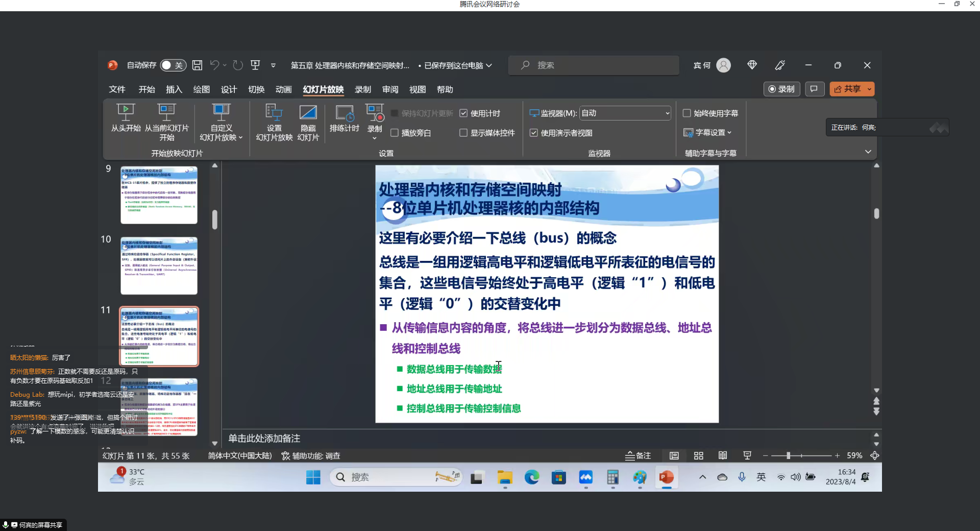
Task: Click 隐藏幻灯片 hide slide icon
Action: pyautogui.click(x=308, y=123)
